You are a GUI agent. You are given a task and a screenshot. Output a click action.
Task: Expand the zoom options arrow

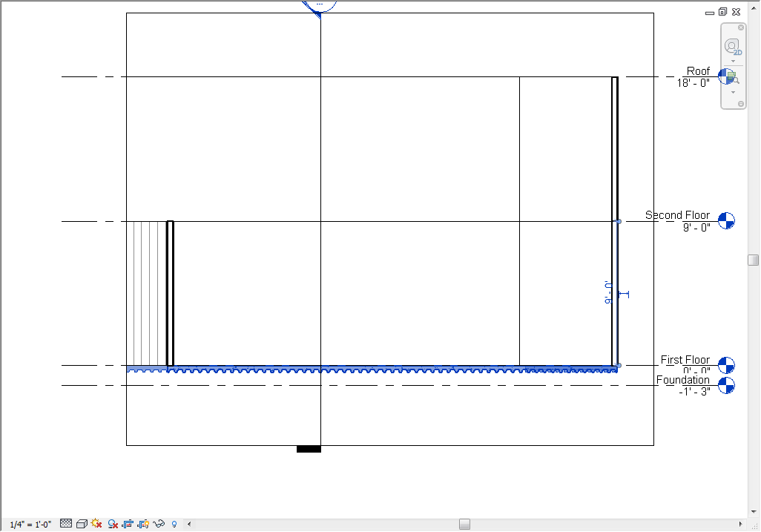733,92
